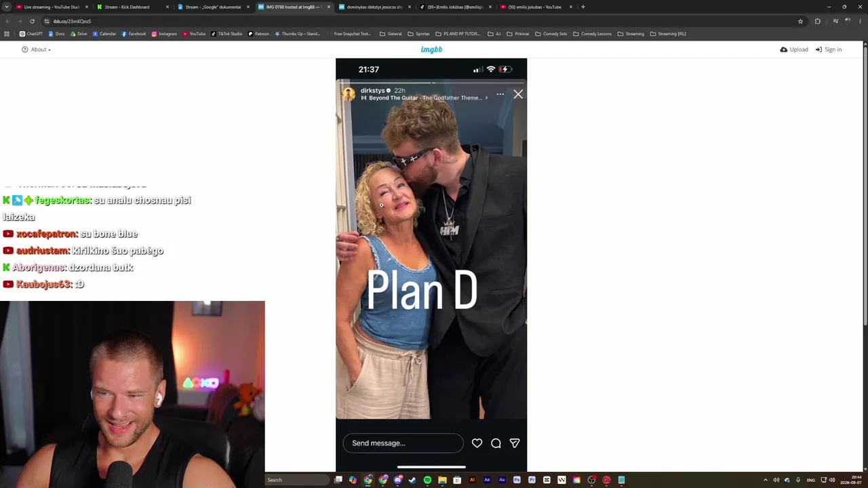This screenshot has height=488, width=868.
Task: Expand the Sportas bookmarks folder
Action: (x=418, y=34)
